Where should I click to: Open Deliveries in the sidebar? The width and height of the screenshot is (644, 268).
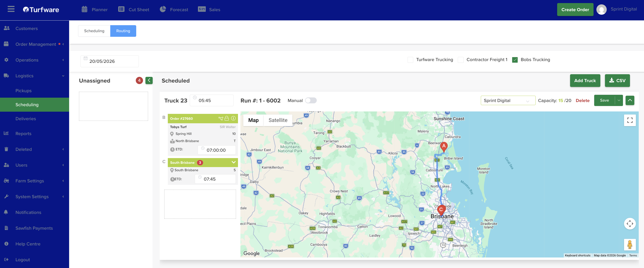[x=26, y=118]
